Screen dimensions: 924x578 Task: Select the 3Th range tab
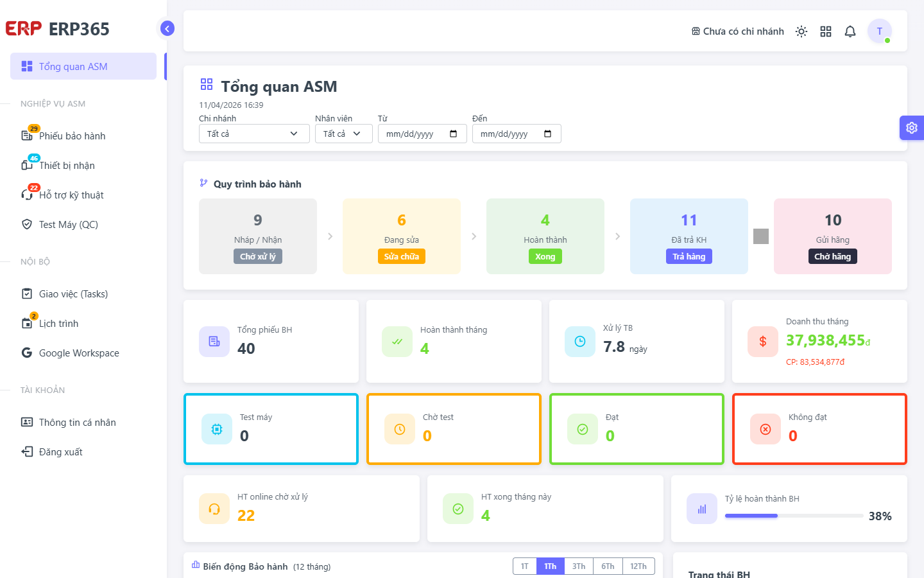(x=579, y=566)
